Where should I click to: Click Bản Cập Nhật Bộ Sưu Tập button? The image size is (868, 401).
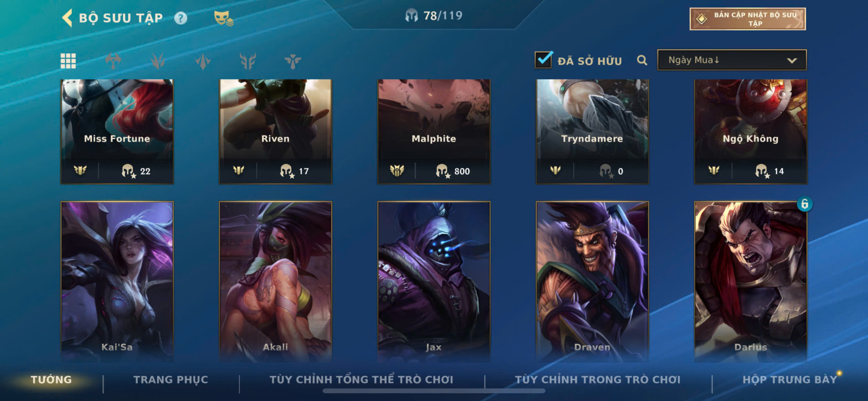[748, 19]
